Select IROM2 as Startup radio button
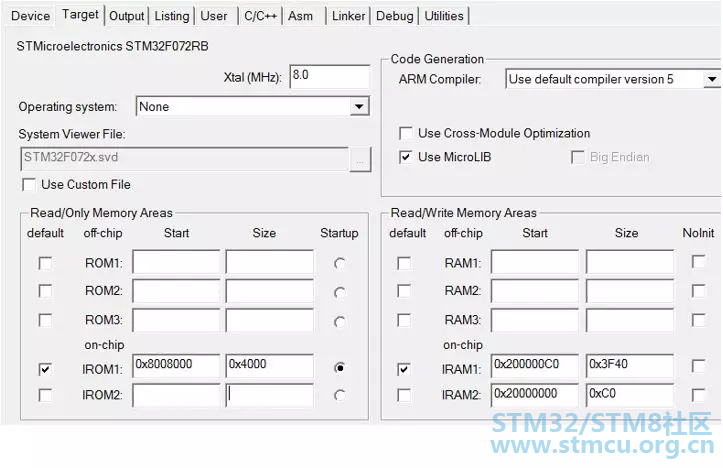 tap(339, 396)
